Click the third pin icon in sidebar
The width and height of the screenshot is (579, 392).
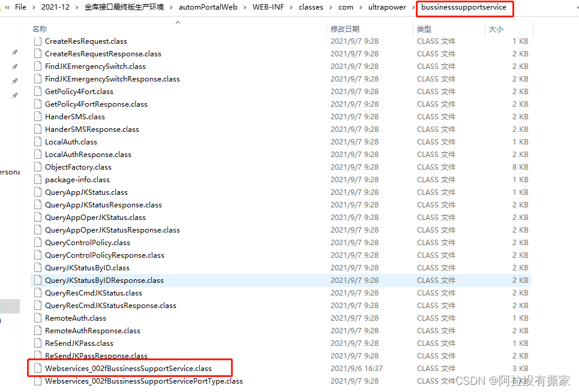click(15, 81)
